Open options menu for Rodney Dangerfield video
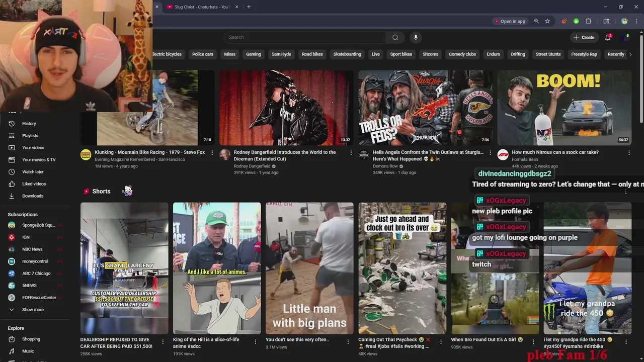The height and width of the screenshot is (362, 644). [351, 152]
